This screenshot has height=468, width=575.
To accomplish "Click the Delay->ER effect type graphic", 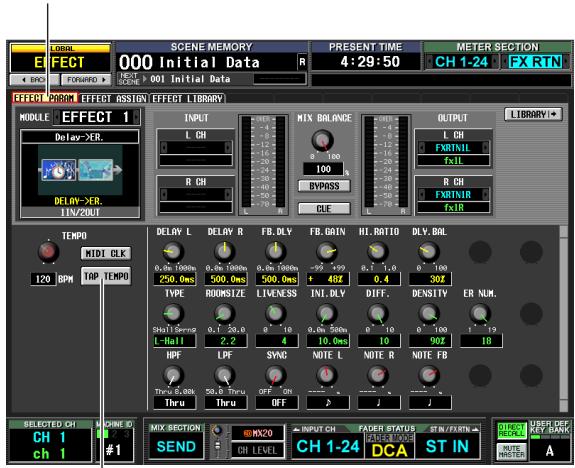I will pyautogui.click(x=80, y=170).
